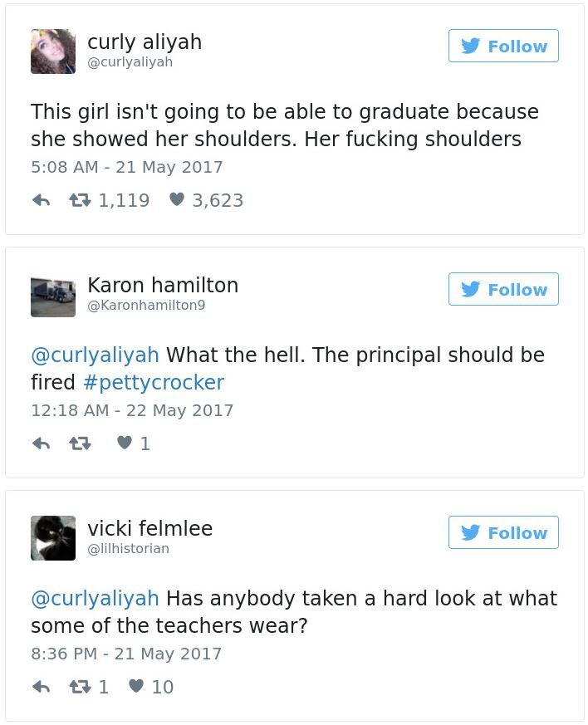Reply to curly aliyah's tweet

point(41,200)
